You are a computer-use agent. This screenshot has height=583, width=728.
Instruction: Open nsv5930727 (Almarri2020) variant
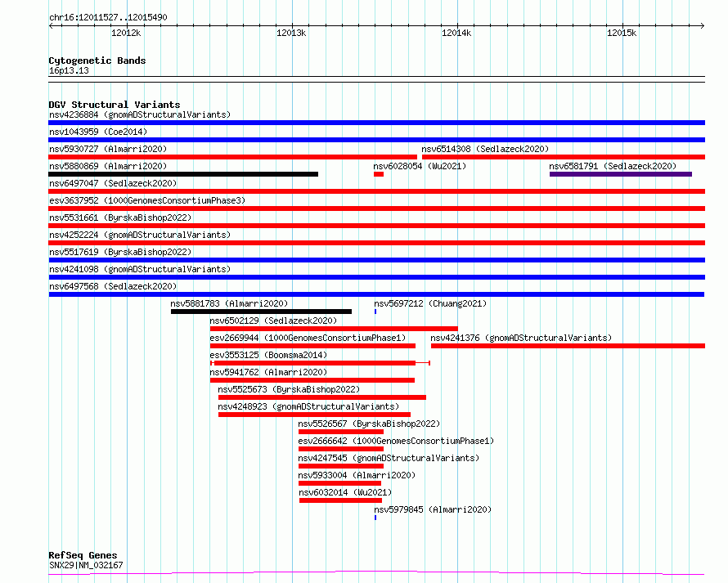[x=108, y=149]
